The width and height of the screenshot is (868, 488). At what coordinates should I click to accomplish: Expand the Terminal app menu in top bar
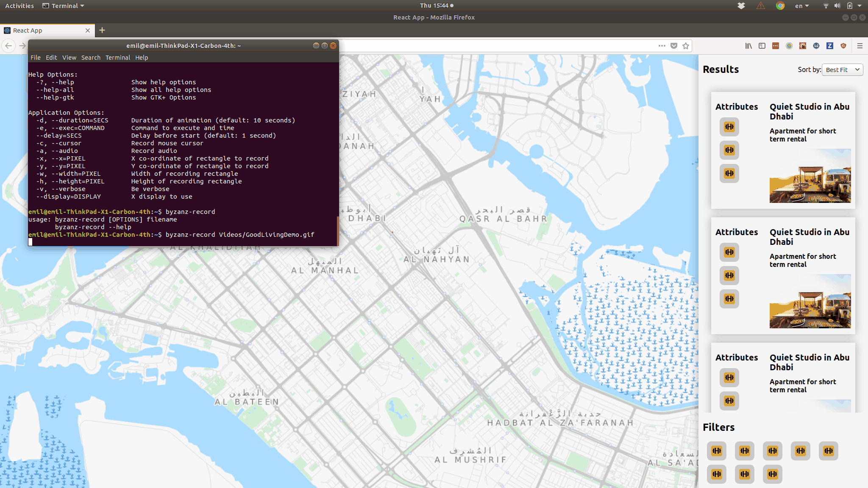coord(64,6)
